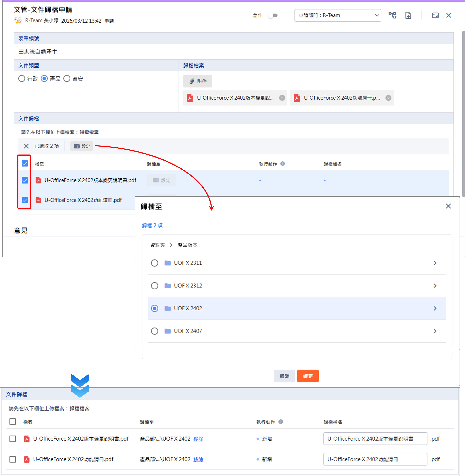Select the 產品 document type radio
Image resolution: width=465 pixels, height=476 pixels.
[x=44, y=79]
